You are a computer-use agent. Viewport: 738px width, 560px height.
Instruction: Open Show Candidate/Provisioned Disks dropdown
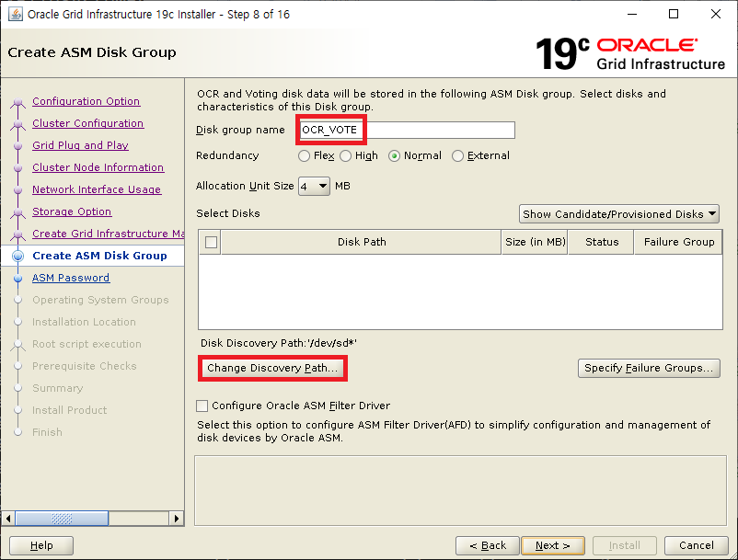tap(619, 214)
